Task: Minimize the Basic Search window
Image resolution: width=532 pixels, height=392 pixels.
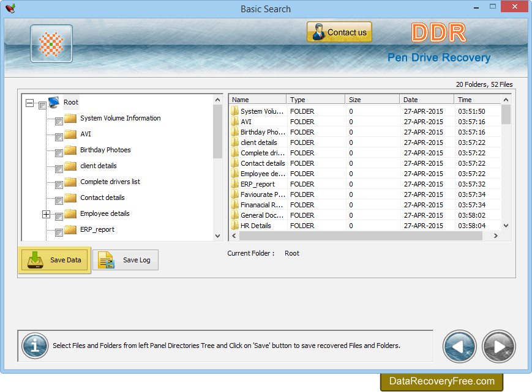Action: click(476, 7)
